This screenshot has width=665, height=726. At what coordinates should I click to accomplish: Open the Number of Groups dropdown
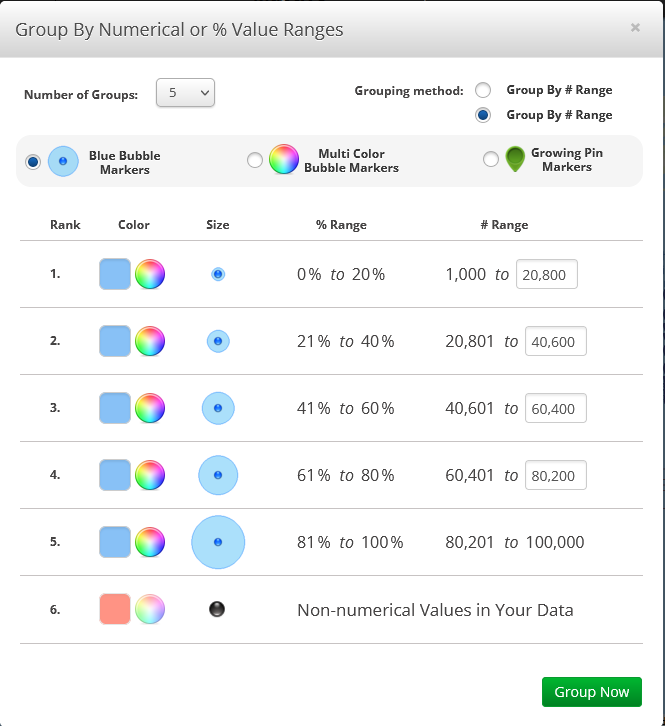[185, 93]
